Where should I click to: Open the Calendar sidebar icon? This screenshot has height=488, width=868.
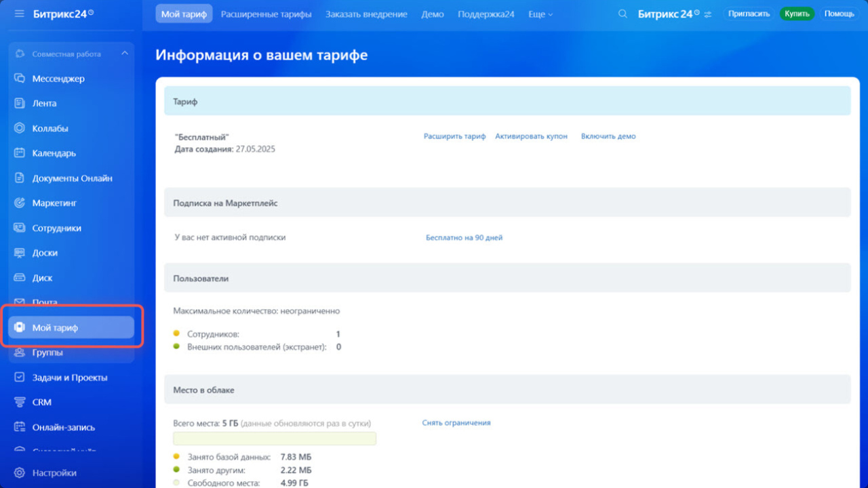[x=20, y=153]
